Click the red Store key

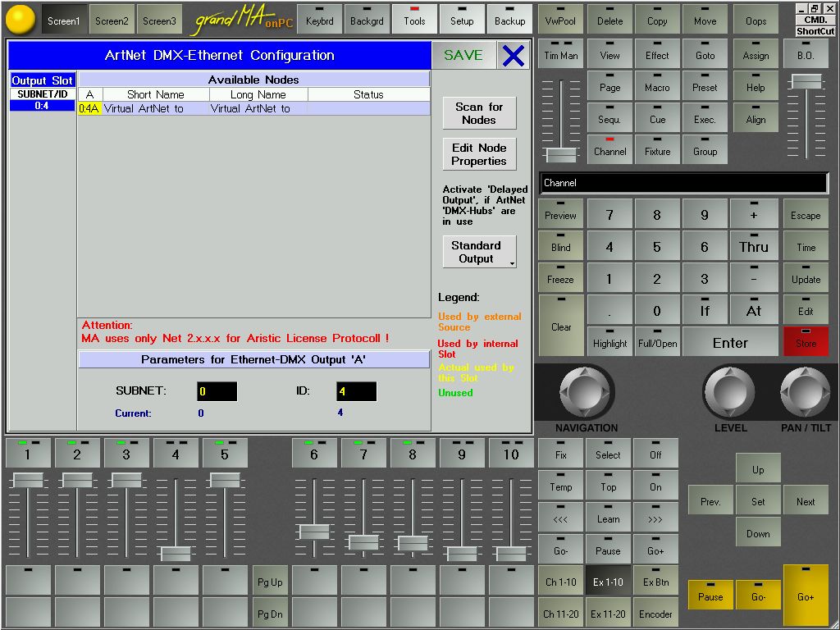(x=806, y=342)
